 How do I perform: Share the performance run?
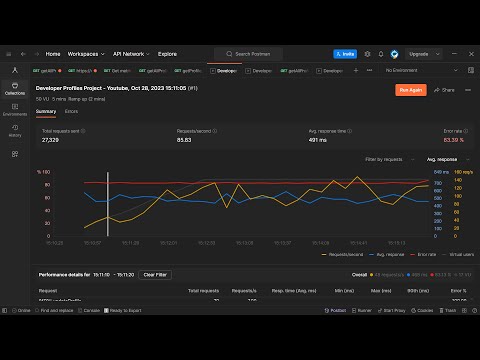click(x=444, y=90)
